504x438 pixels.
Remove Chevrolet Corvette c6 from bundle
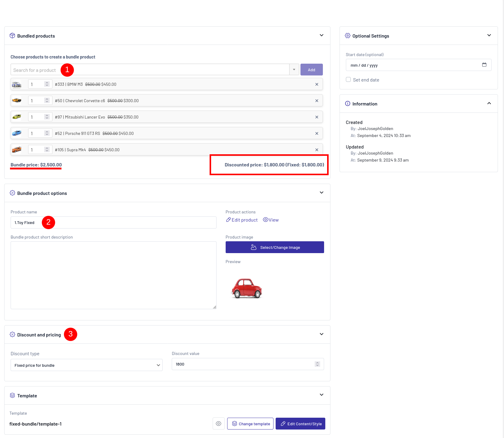point(317,101)
